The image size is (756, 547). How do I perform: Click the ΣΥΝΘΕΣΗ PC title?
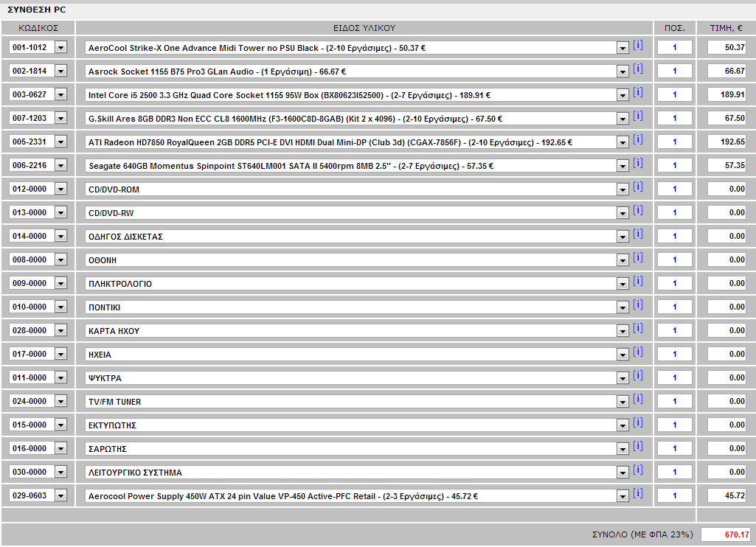[37, 10]
